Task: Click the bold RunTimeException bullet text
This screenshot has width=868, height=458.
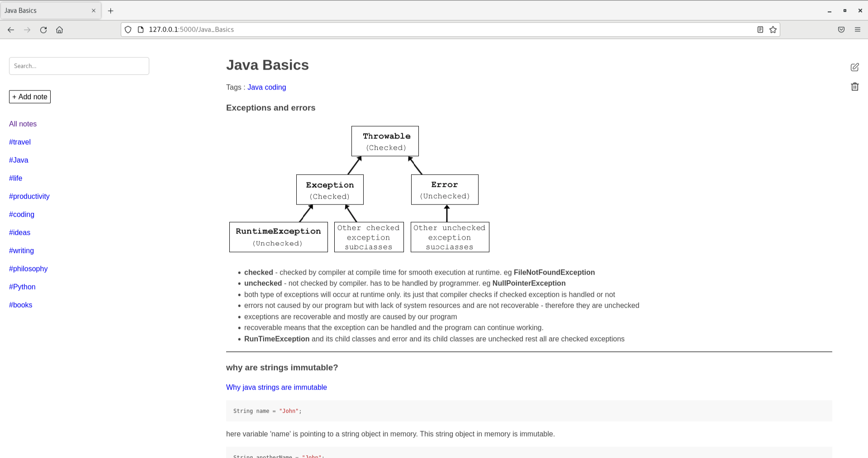Action: [277, 339]
